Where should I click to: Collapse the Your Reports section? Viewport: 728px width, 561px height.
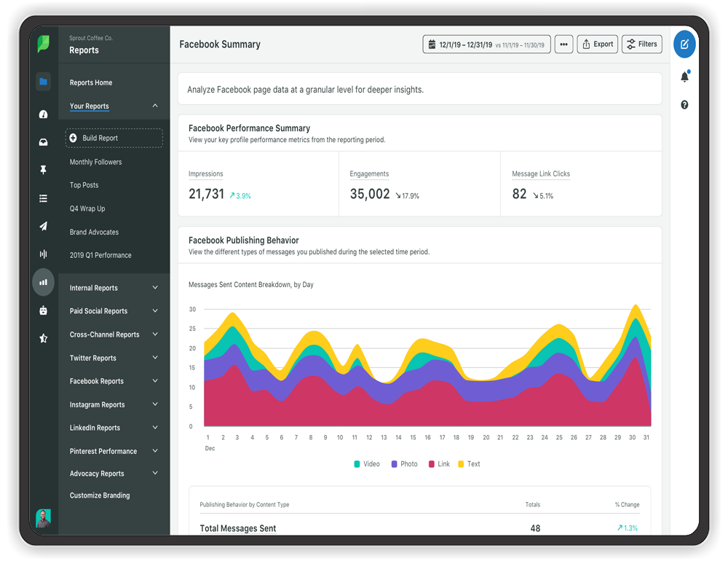[155, 106]
